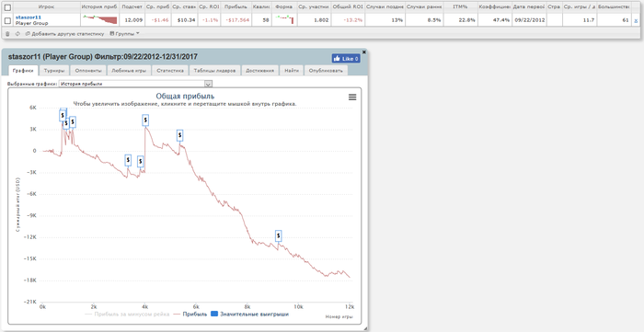Sort by 'История приб' column header
Viewport: 644px width, 332px height.
click(x=99, y=7)
